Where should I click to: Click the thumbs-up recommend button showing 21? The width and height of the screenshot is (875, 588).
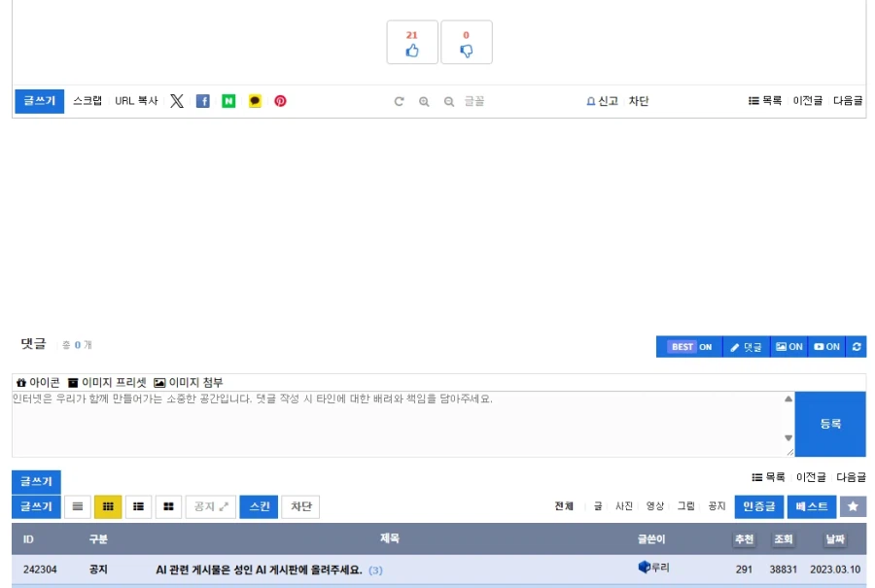coord(412,43)
